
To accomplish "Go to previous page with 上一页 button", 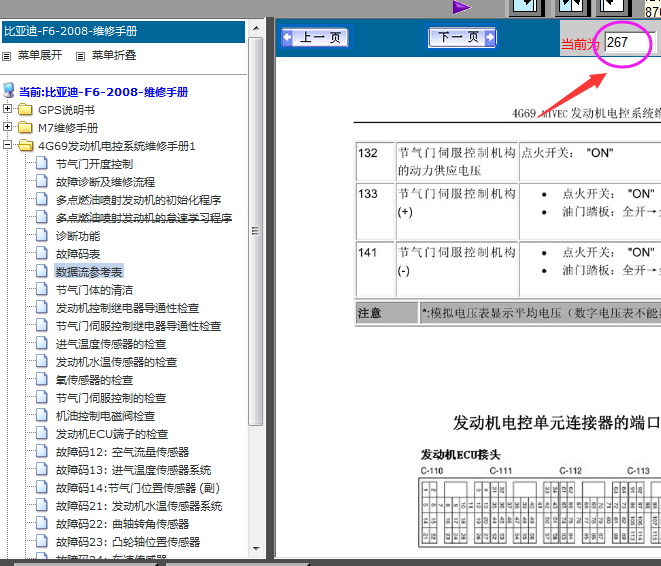I will point(315,38).
